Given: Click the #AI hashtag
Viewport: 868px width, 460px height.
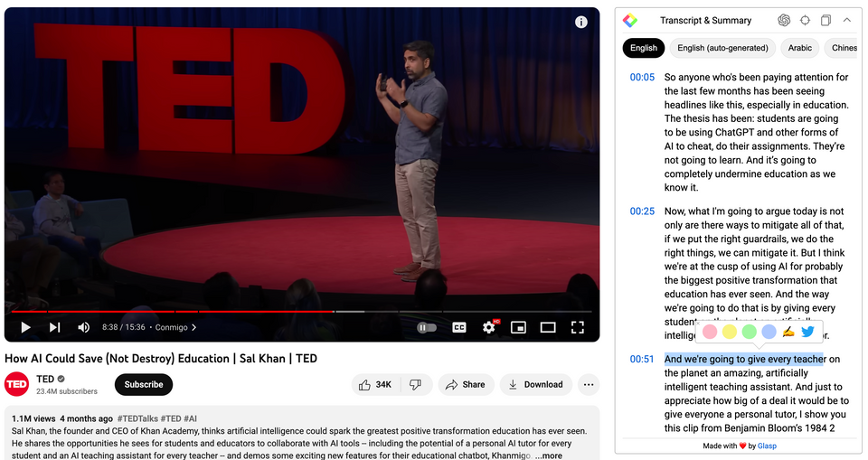Looking at the screenshot, I should 190,418.
